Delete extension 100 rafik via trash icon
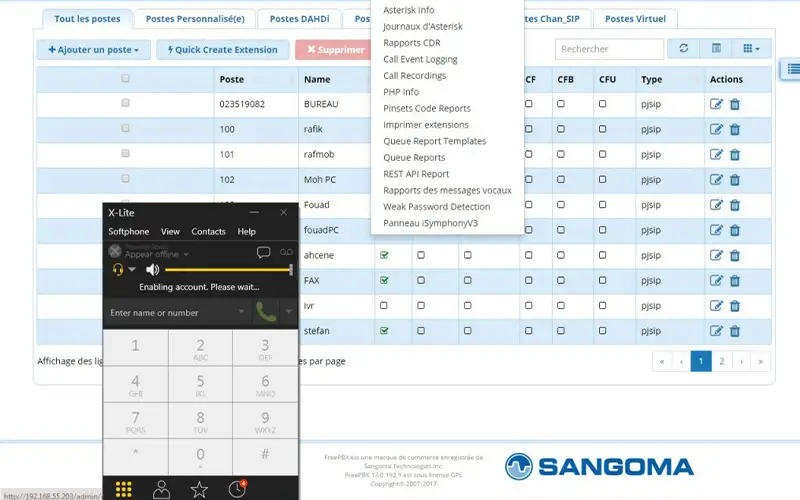The width and height of the screenshot is (800, 500). pos(735,129)
